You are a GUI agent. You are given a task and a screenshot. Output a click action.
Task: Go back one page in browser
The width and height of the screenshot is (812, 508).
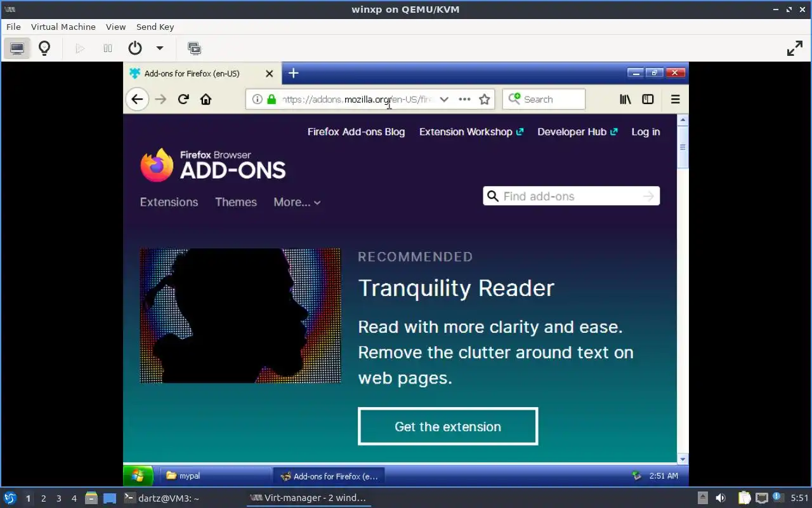(137, 99)
